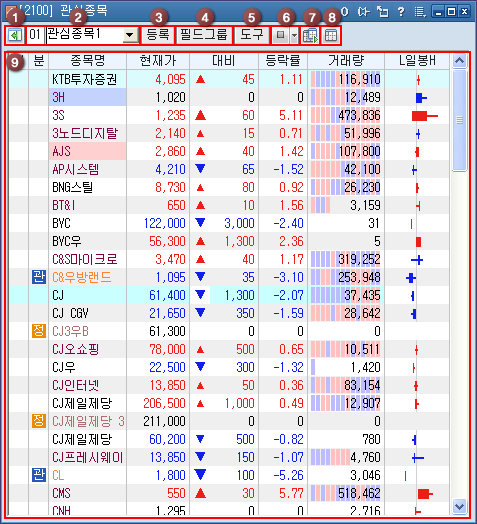The width and height of the screenshot is (477, 524).
Task: Open the 필드그룹 field group menu
Action: 204,35
